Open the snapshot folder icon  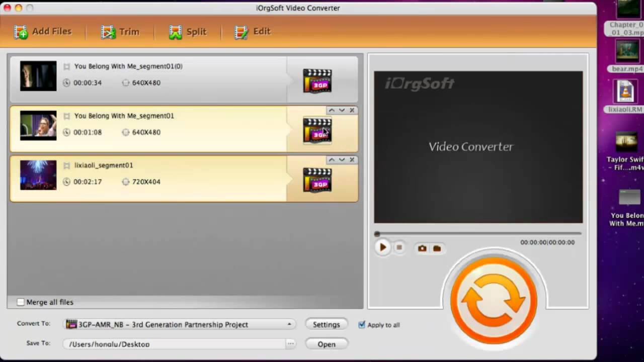(x=437, y=248)
